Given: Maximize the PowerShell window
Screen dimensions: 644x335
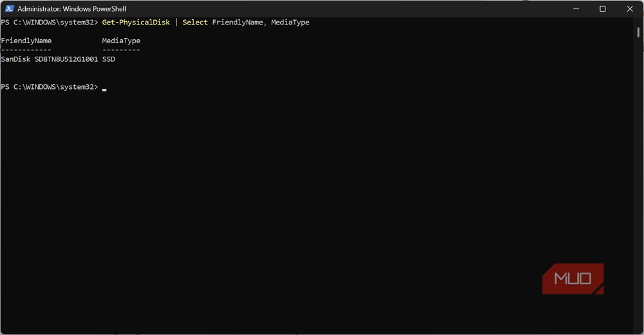Looking at the screenshot, I should pos(603,8).
